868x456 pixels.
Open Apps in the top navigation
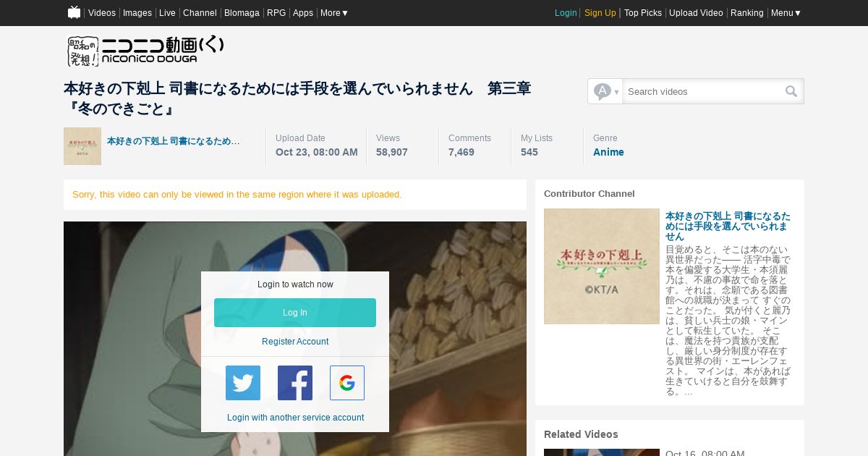tap(303, 13)
